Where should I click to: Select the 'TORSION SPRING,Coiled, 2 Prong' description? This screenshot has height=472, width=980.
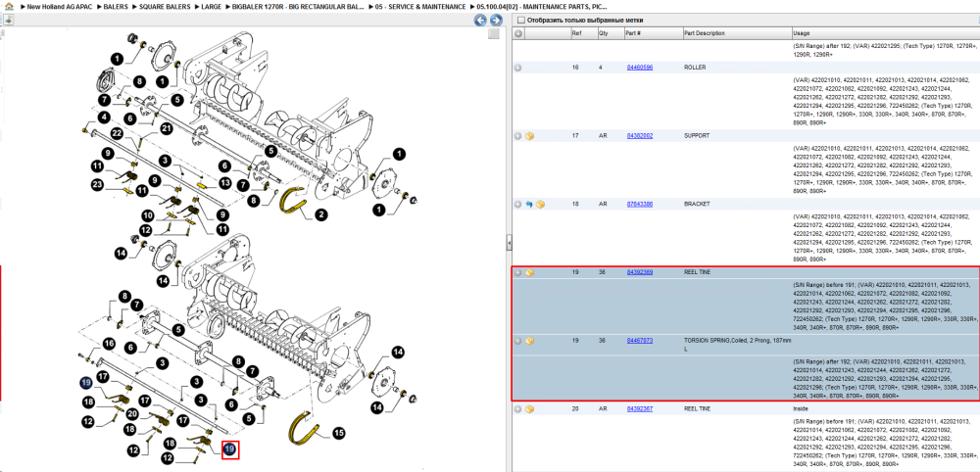tap(738, 344)
